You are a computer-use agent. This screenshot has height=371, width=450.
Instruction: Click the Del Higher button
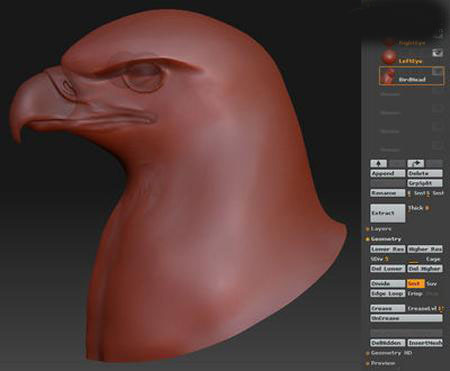[x=425, y=269]
